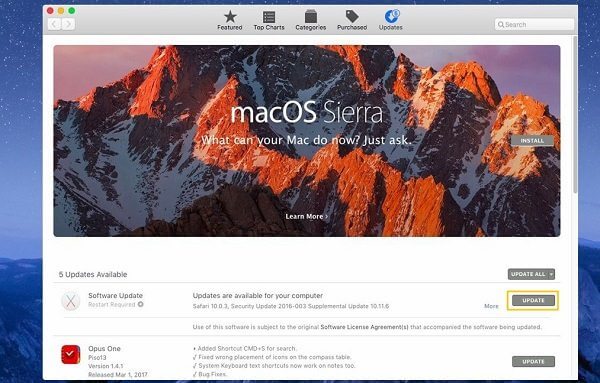Image resolution: width=600 pixels, height=383 pixels.
Task: Follow the Learn More link
Action: (307, 216)
